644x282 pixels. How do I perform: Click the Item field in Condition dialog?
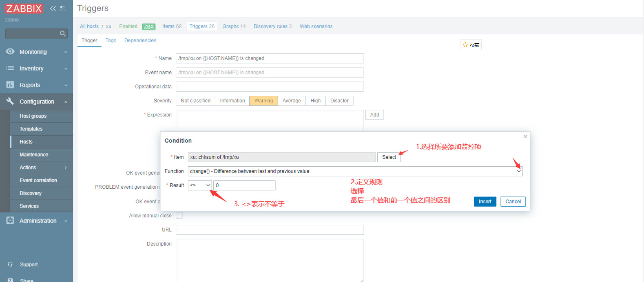coord(282,157)
